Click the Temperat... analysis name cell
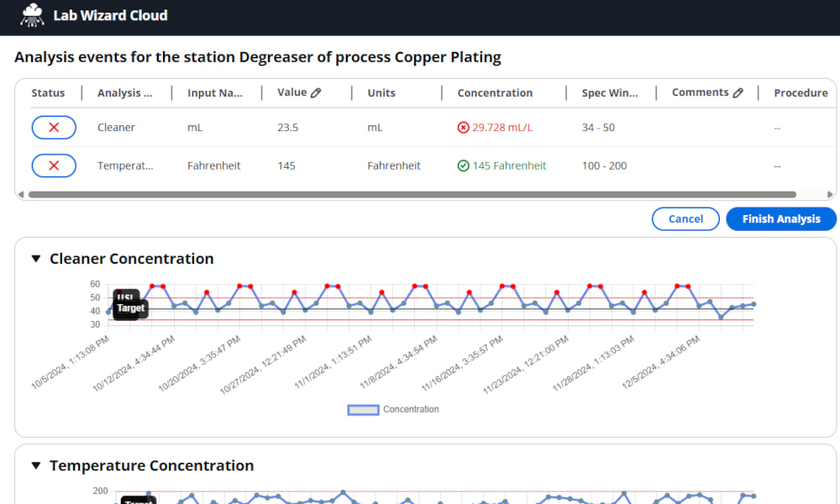840x504 pixels. (125, 166)
